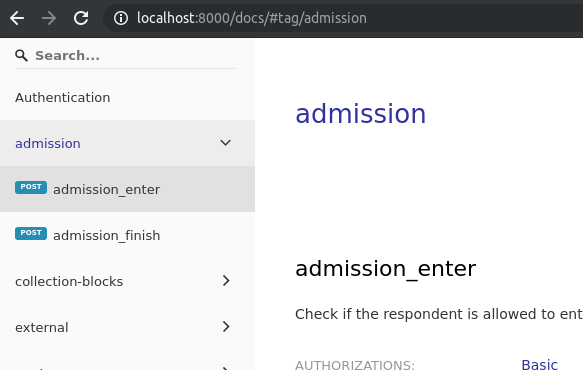Open the Basic authorization link
583x370 pixels.
point(539,364)
